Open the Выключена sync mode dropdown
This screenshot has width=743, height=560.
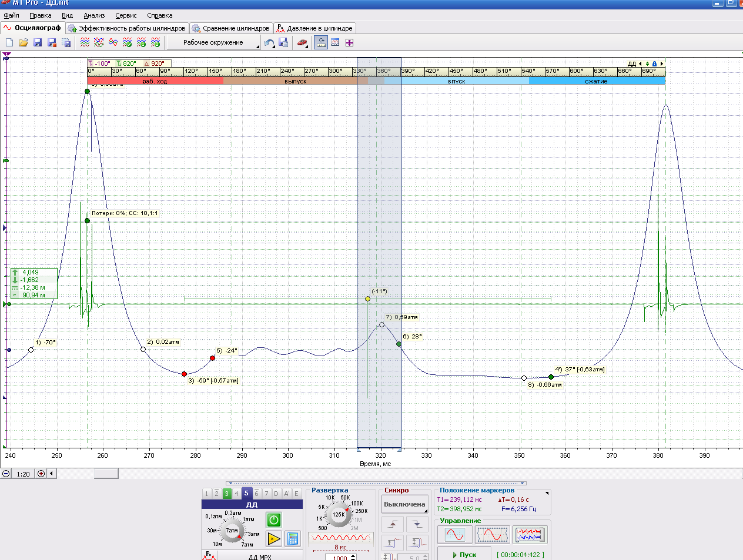(404, 504)
